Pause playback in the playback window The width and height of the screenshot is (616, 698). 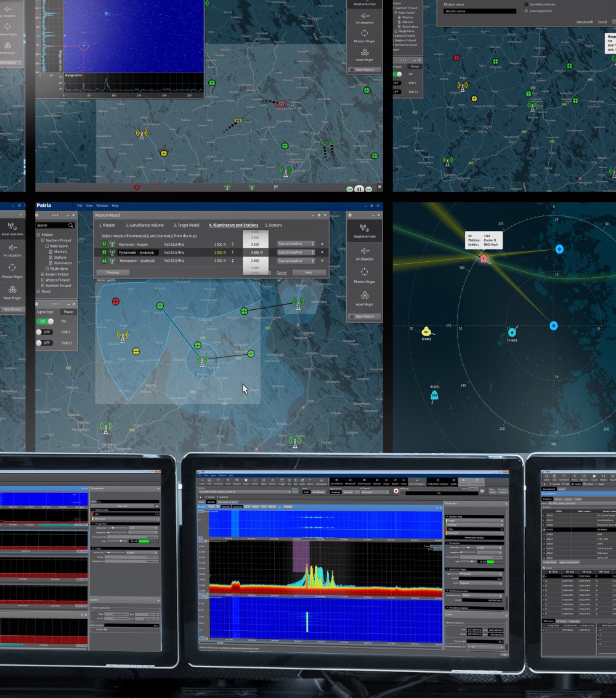coord(359,189)
